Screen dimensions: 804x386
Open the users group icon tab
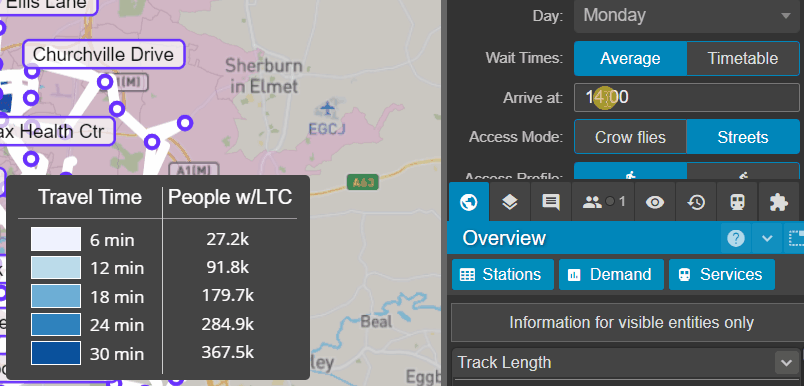[603, 202]
